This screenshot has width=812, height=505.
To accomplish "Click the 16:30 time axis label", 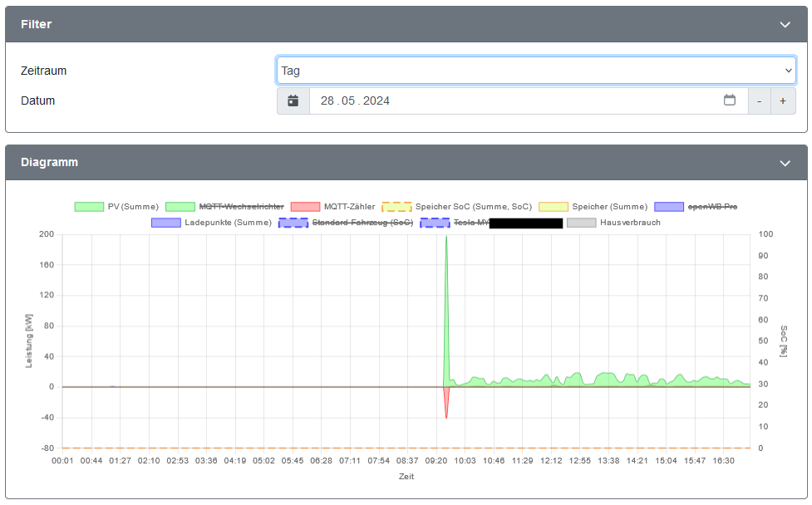I will [723, 460].
